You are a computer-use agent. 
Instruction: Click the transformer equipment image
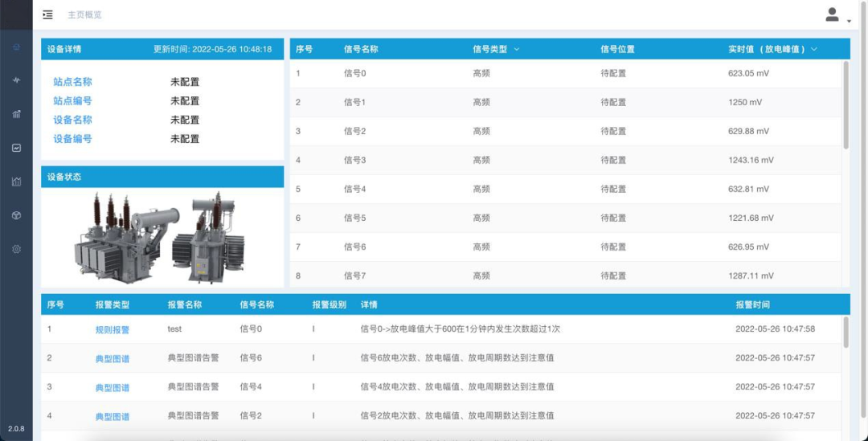160,238
